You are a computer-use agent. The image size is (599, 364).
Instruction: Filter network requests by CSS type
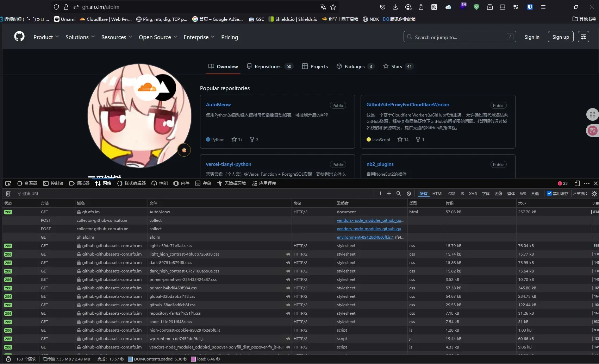[451, 194]
